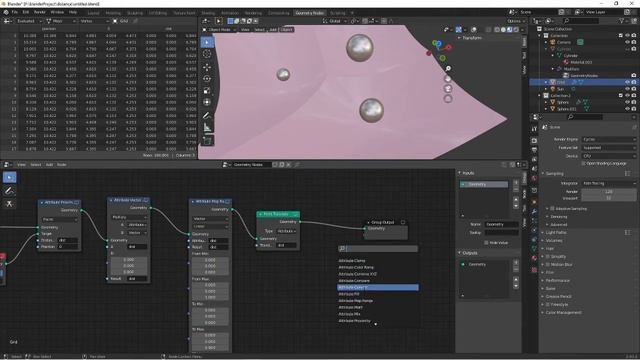
Task: Switch to solid viewport shading mode
Action: pos(503,30)
